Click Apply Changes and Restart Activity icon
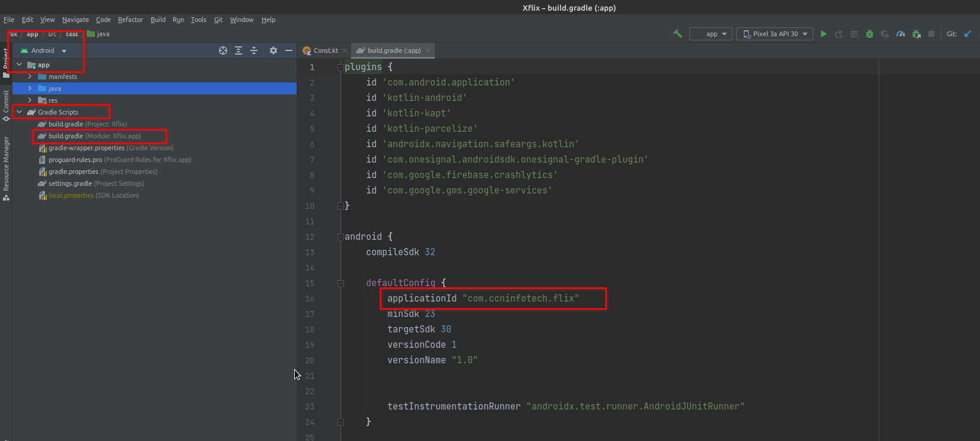Viewport: 980px width, 441px height. pos(839,34)
